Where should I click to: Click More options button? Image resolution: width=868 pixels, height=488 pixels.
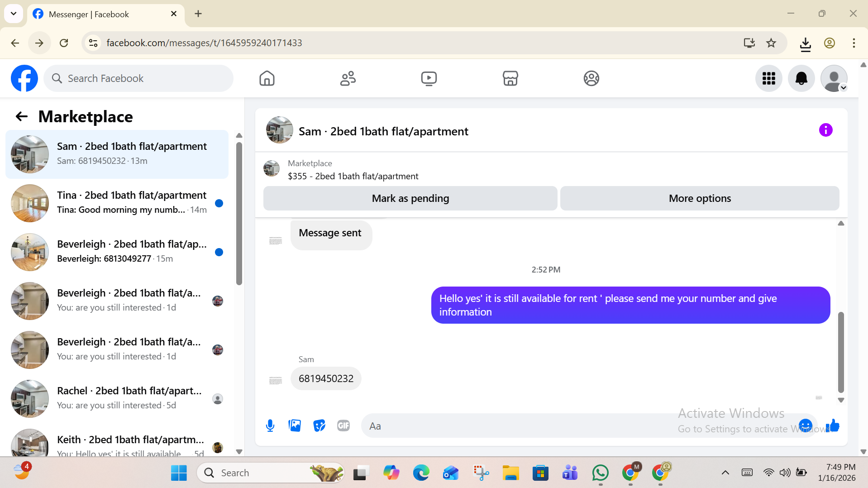tap(700, 198)
